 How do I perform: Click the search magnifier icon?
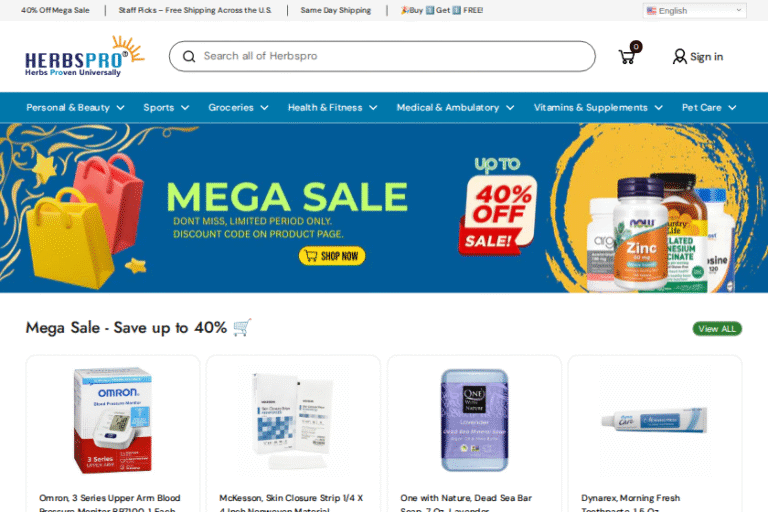click(x=189, y=56)
